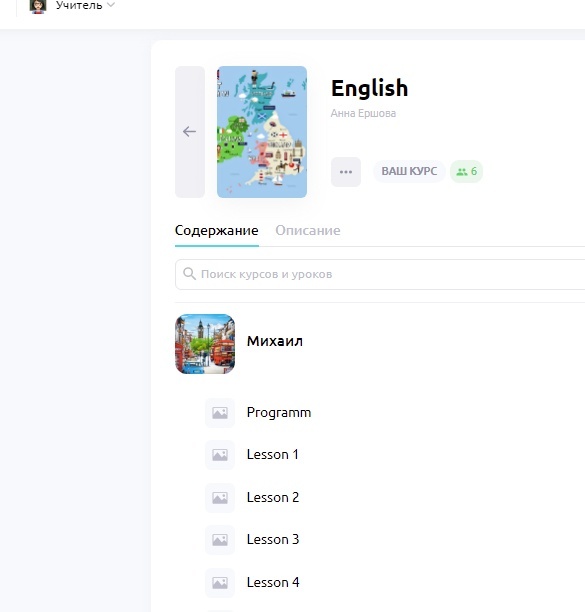
Task: Click the Поиск курсов и уроков field
Action: coord(380,274)
